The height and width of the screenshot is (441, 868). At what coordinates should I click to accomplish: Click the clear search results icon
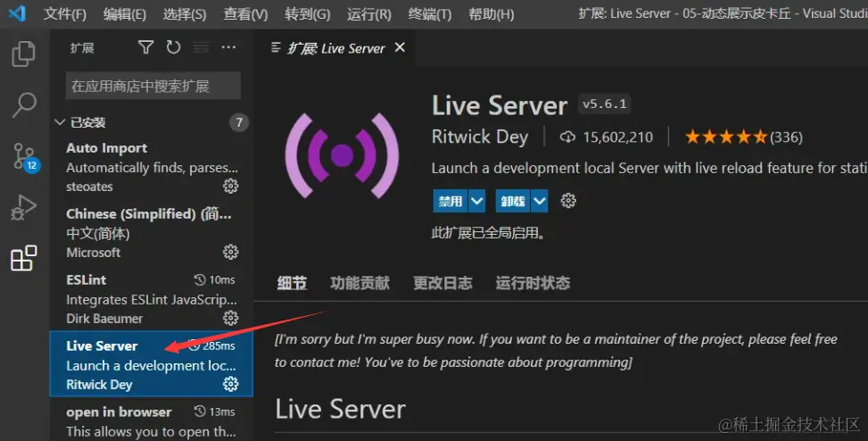[x=201, y=47]
